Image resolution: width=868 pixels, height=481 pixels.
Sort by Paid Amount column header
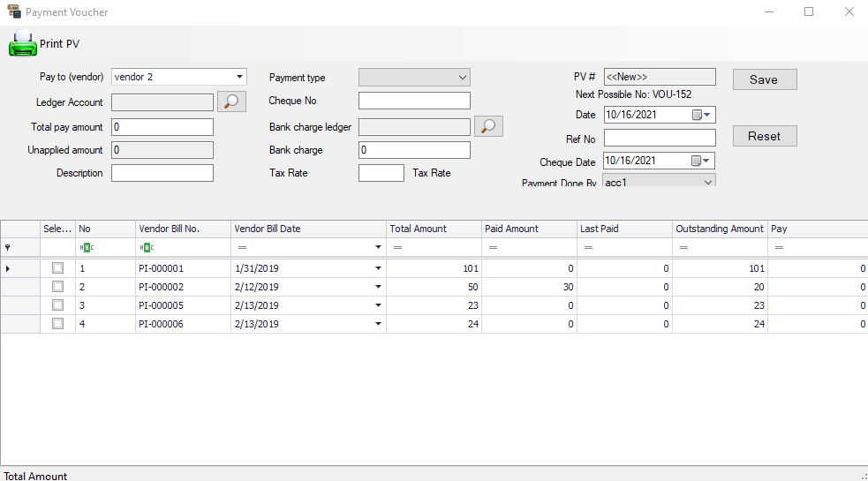coord(529,229)
